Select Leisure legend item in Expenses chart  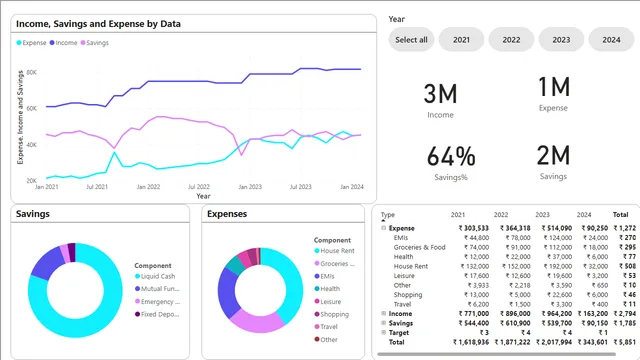click(x=327, y=302)
